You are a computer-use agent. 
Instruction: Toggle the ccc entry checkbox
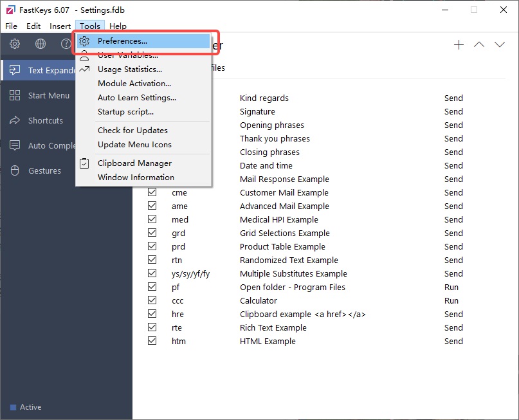coord(152,300)
